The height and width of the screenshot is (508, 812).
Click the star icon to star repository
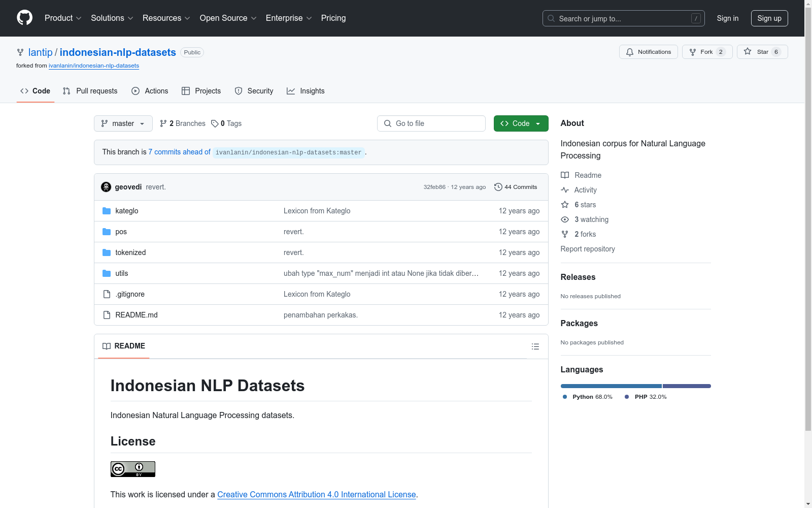pos(748,51)
